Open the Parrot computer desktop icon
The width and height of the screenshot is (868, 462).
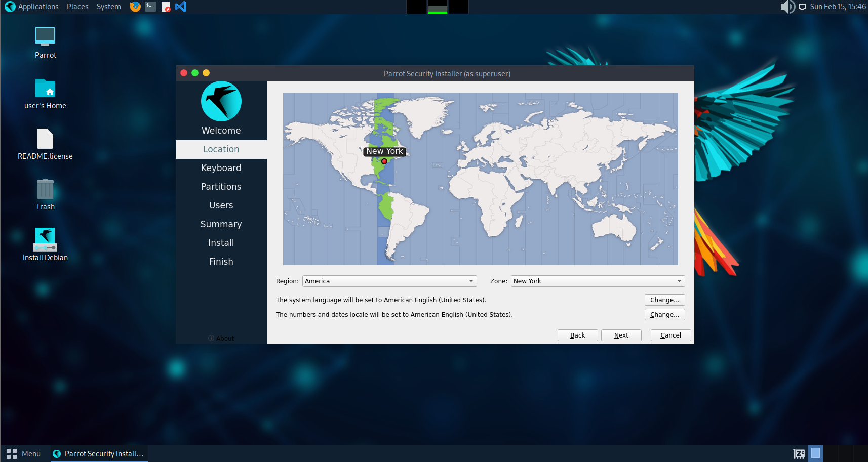[x=45, y=37]
